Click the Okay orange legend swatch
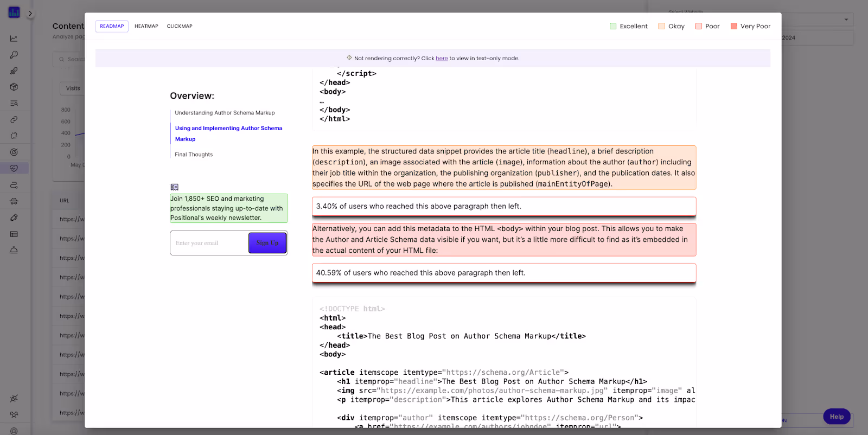The height and width of the screenshot is (435, 868). pos(661,26)
